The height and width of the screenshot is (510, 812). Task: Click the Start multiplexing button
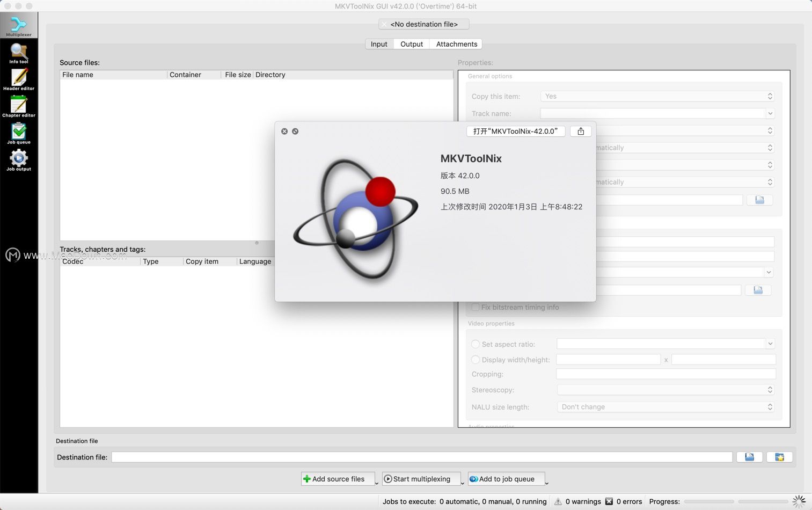click(421, 479)
